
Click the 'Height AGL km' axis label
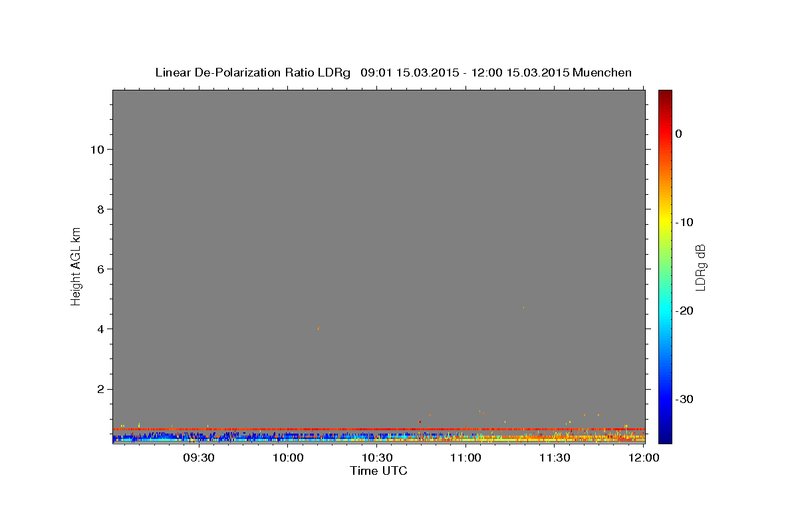76,265
